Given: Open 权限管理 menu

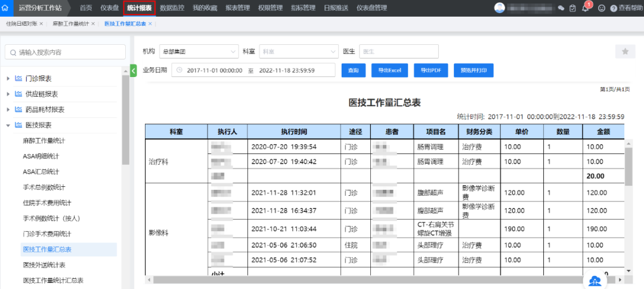Looking at the screenshot, I should [x=271, y=8].
